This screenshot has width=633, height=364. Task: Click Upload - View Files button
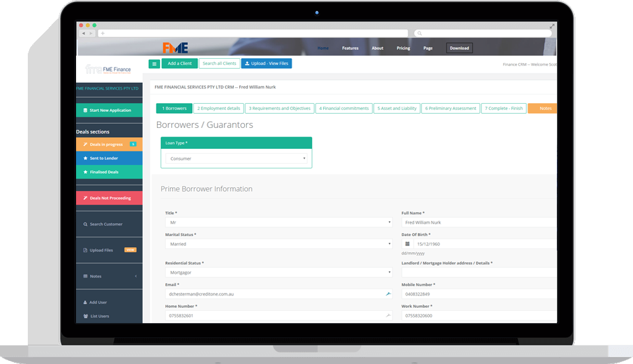266,64
